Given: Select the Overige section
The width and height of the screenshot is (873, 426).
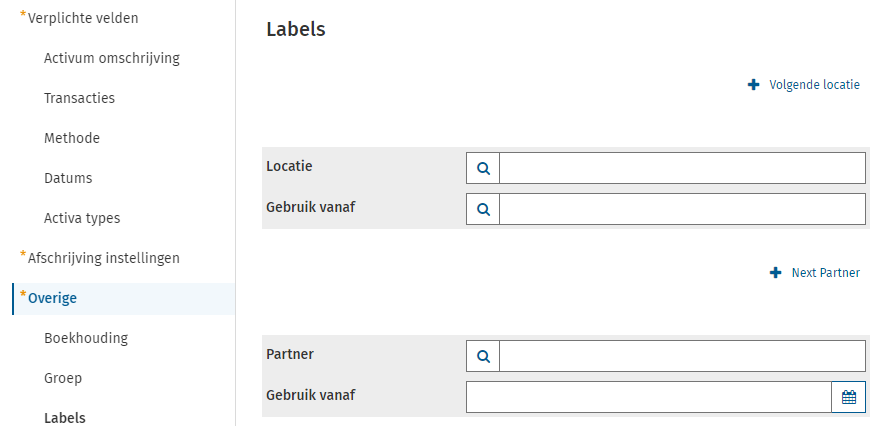Looking at the screenshot, I should [x=52, y=298].
